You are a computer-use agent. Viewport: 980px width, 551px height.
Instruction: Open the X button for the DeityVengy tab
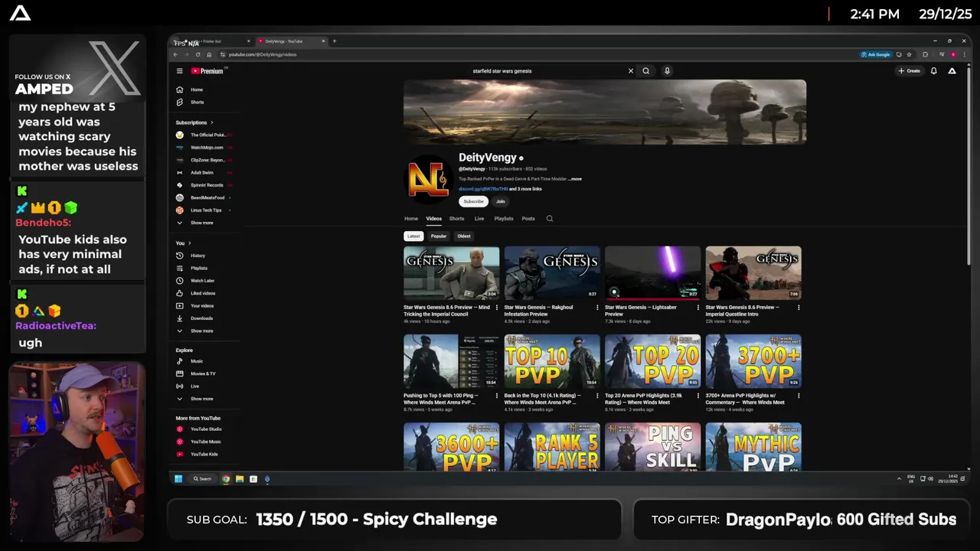(x=323, y=41)
